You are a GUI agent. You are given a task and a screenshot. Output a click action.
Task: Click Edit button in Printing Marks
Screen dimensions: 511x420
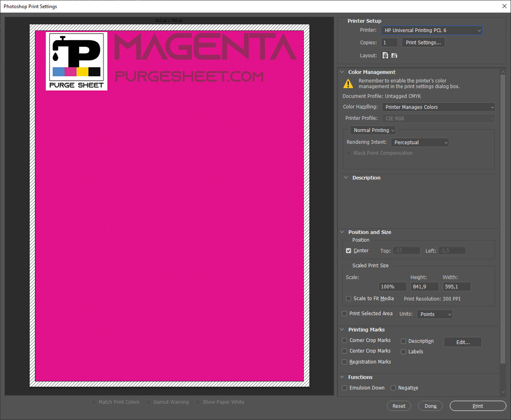[x=463, y=342]
